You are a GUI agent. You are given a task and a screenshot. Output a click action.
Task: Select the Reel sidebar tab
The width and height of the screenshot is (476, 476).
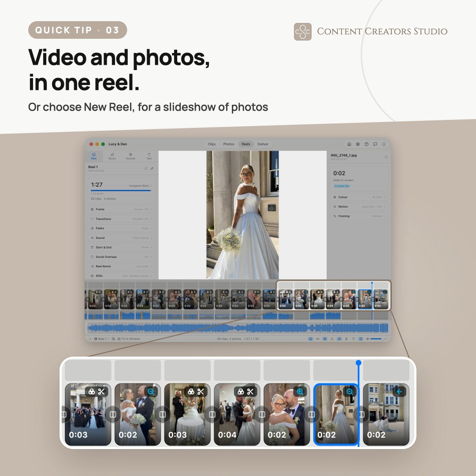pyautogui.click(x=94, y=156)
